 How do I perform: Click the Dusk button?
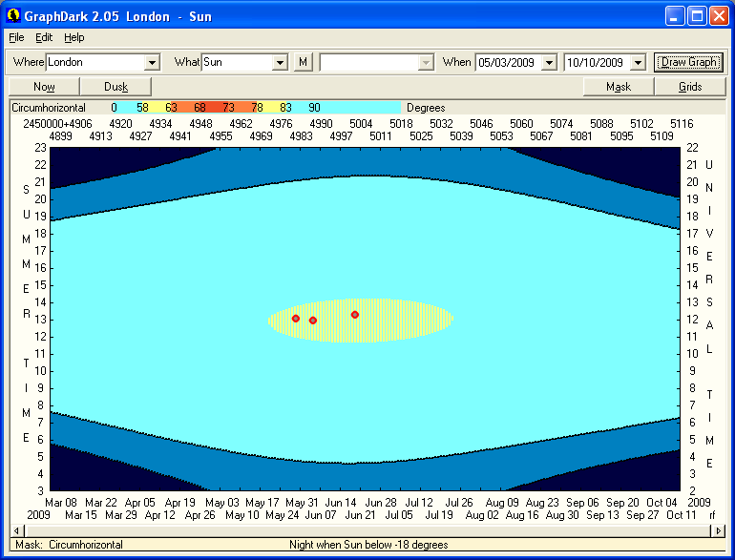coord(115,87)
